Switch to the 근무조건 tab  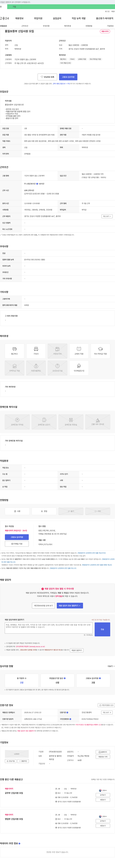tap(25, 26)
